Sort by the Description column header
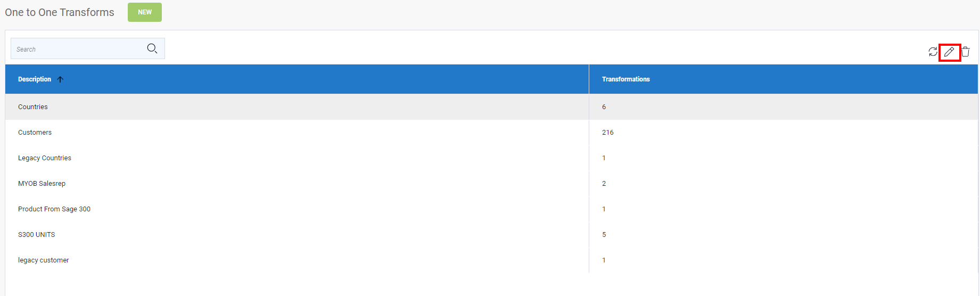Viewport: 980px width, 296px height. point(35,79)
